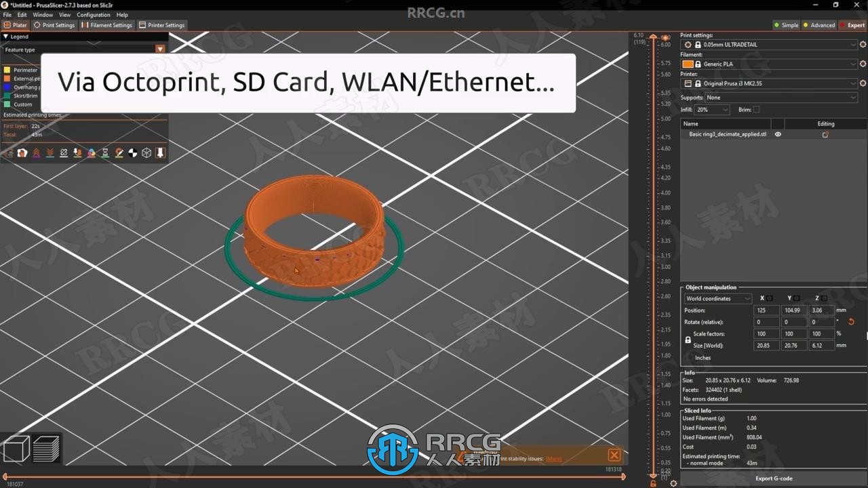Toggle Center of gravity icon
The image size is (868, 488).
133,152
